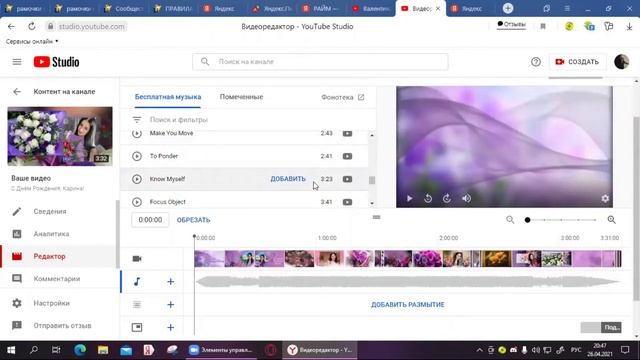Preview the track Focus Object
Image resolution: width=640 pixels, height=360 pixels.
[137, 202]
